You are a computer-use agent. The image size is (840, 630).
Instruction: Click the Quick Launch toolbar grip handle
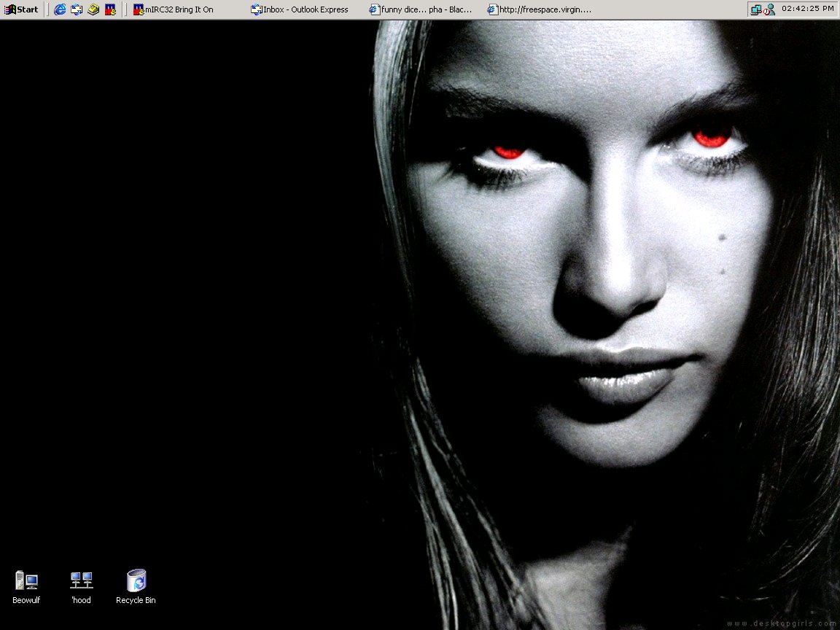(47, 9)
